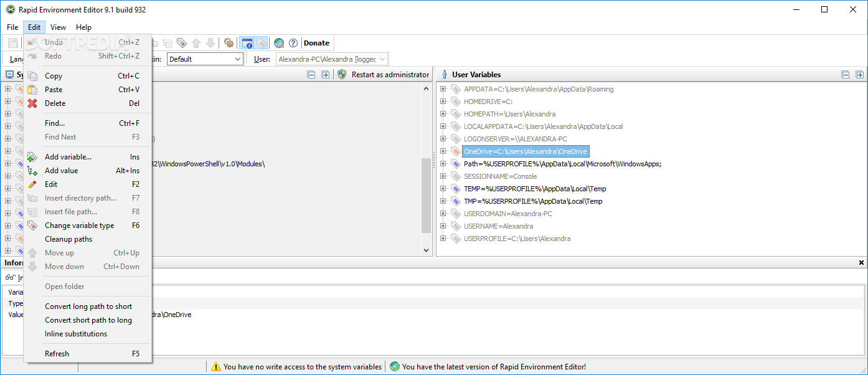Open the User dropdown showing Alexandra-PC\Alexandra

click(x=332, y=59)
